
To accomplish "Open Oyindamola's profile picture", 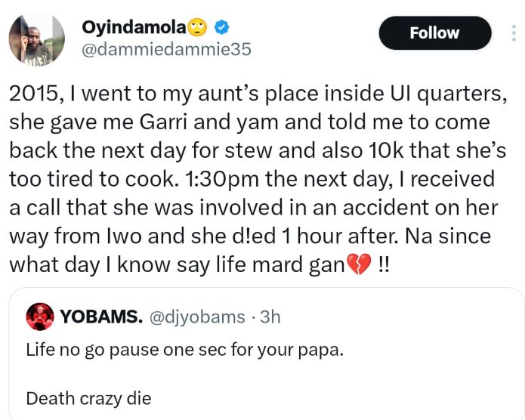I will (36, 39).
